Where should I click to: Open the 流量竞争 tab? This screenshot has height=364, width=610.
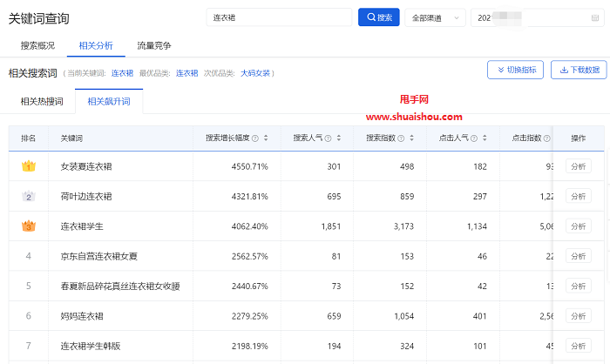154,45
